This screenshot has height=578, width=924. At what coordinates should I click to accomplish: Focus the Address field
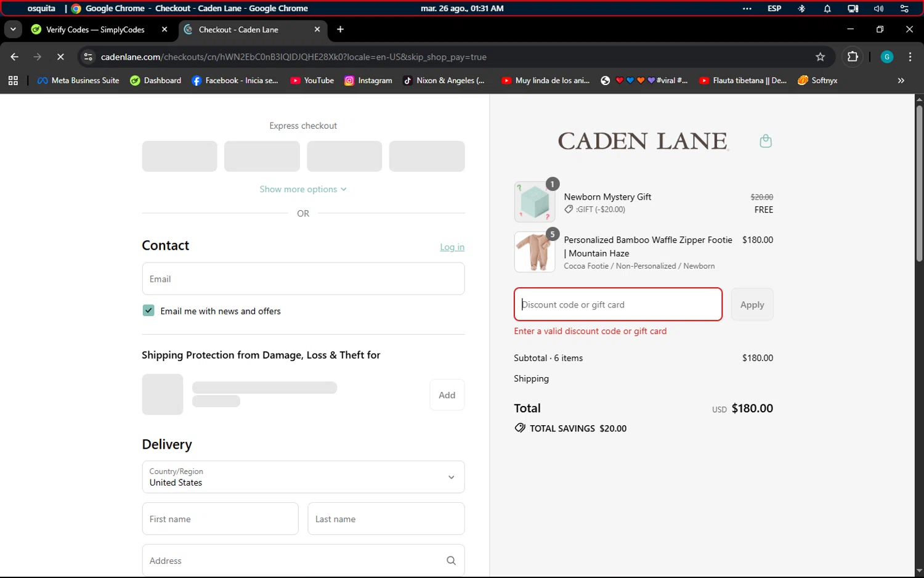(x=303, y=561)
